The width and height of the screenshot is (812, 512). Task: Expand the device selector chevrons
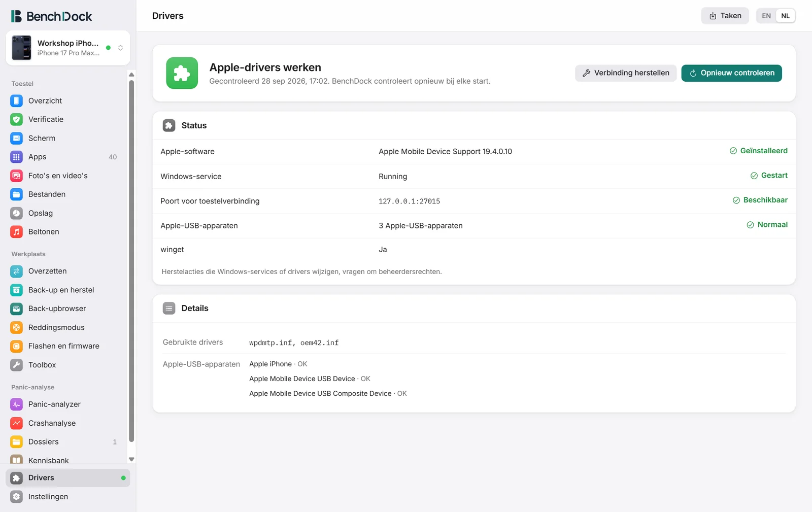tap(120, 48)
